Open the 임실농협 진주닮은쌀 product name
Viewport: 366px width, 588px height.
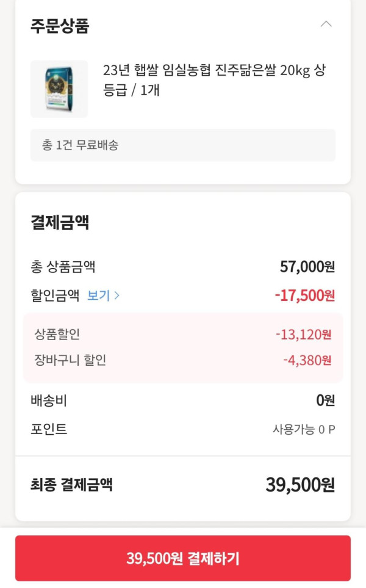click(x=214, y=80)
